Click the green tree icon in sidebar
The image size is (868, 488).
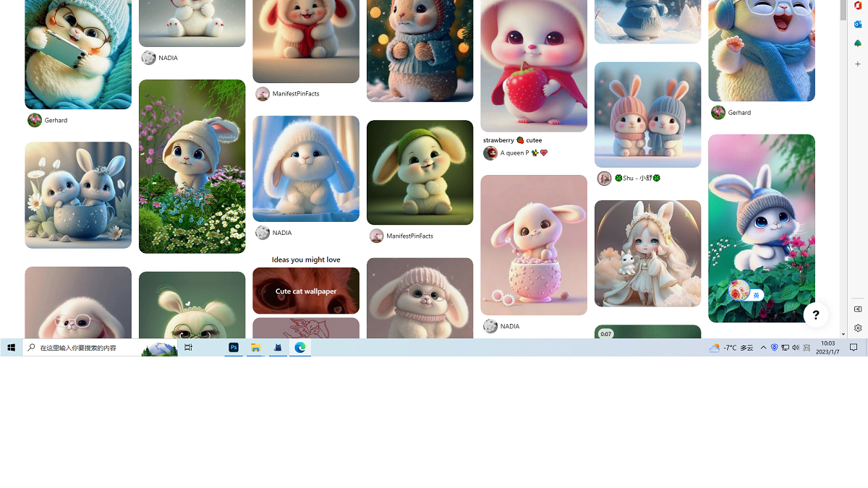point(858,44)
